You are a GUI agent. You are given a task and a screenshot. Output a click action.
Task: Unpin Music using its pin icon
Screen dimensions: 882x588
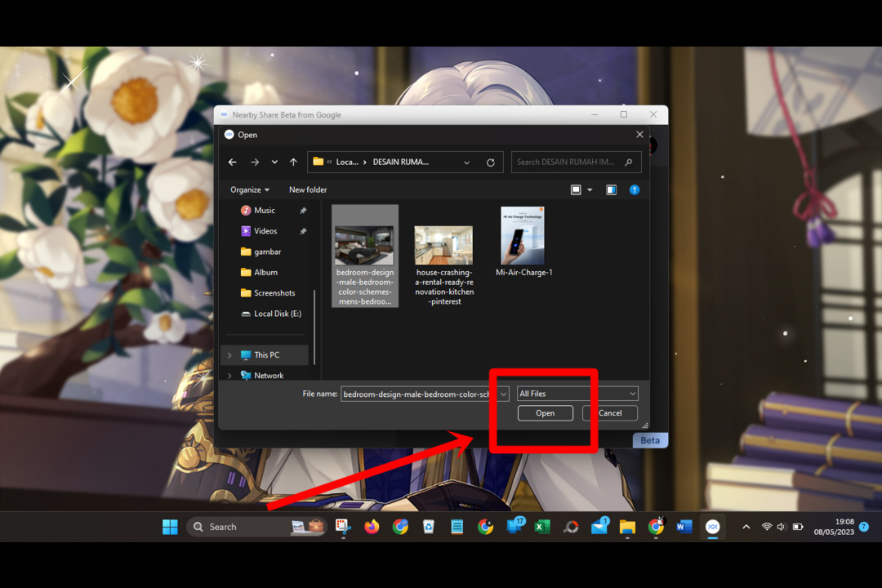tap(303, 211)
